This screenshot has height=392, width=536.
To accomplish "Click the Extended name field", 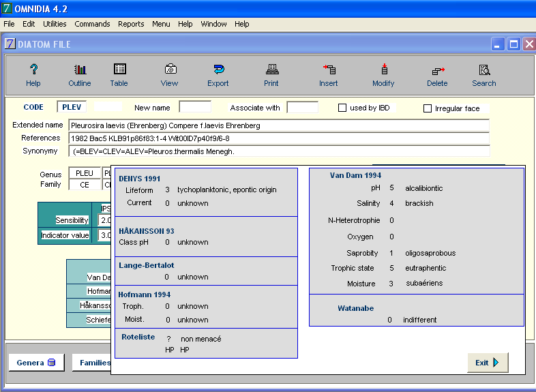I will tap(279, 125).
